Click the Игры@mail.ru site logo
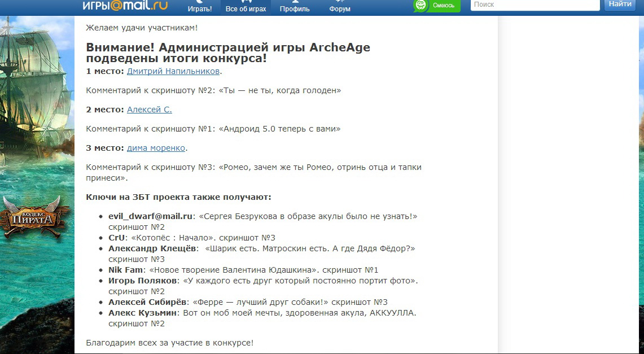Viewport: 644px width, 354px height. click(x=125, y=6)
